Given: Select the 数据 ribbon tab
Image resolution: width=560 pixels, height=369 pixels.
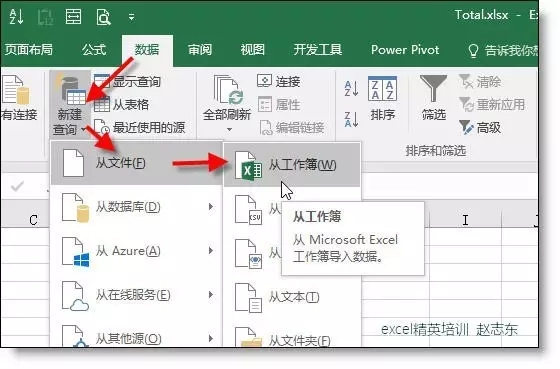Looking at the screenshot, I should [147, 50].
